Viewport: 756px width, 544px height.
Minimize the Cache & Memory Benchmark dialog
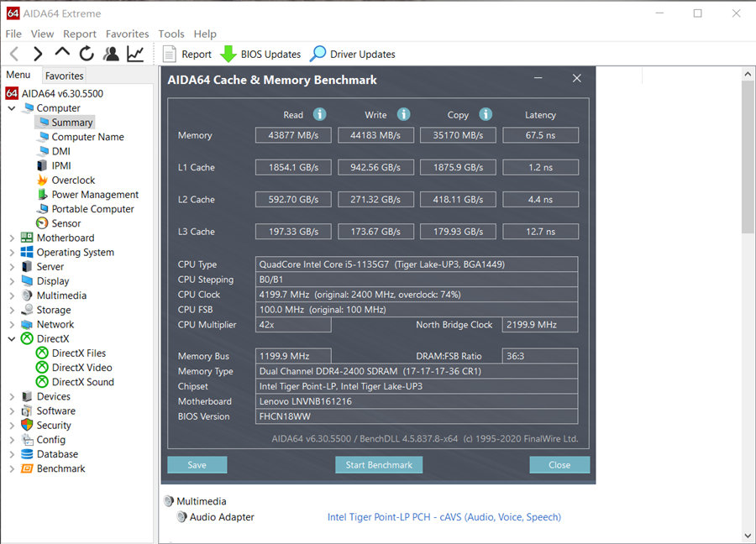coord(538,78)
